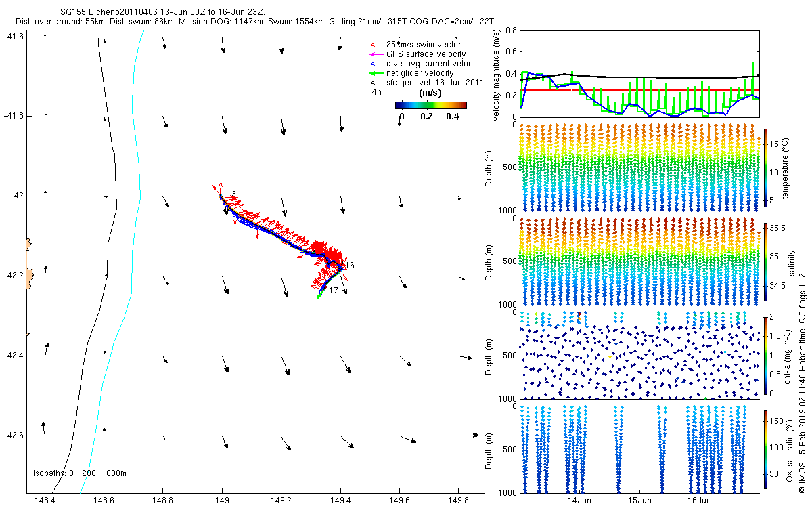Click the '15Jun' date label on the time axis
Viewport: 812px width, 508px height.
(639, 500)
